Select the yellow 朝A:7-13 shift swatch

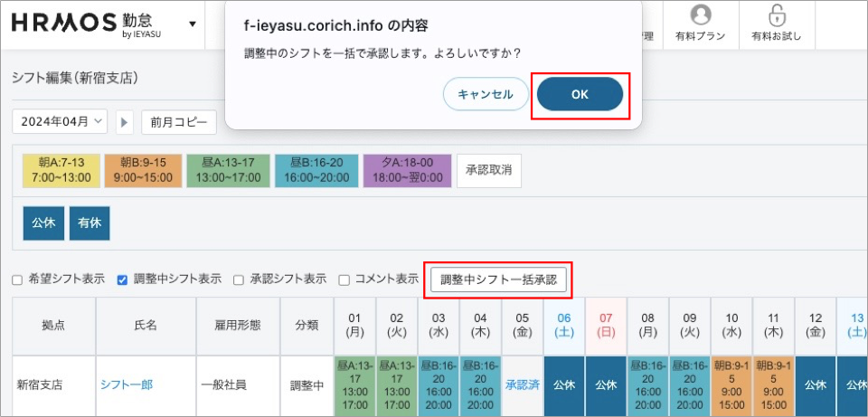point(60,170)
